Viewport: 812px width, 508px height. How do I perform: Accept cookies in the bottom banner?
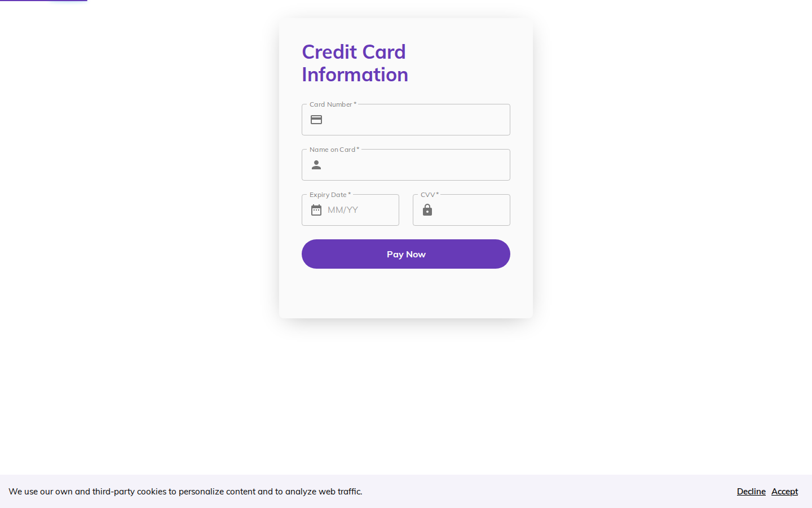(x=784, y=492)
